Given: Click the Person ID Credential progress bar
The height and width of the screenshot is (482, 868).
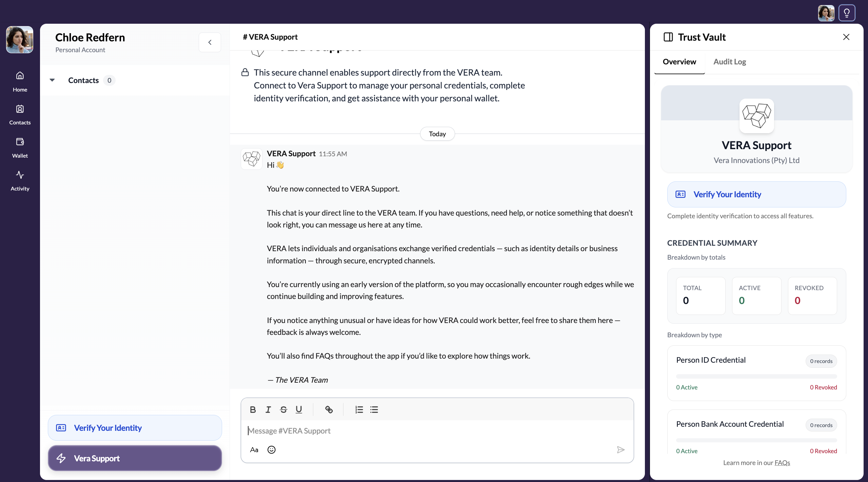Looking at the screenshot, I should (x=756, y=376).
